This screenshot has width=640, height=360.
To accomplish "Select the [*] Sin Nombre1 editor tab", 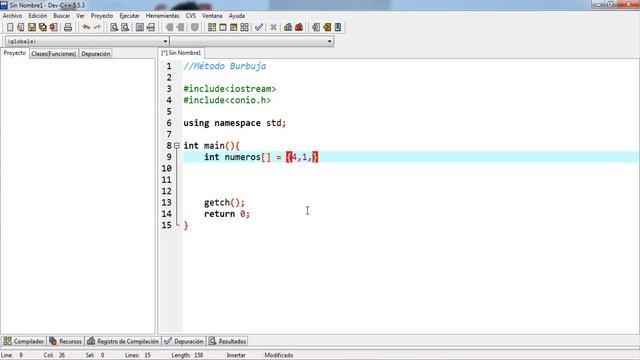I will 181,53.
